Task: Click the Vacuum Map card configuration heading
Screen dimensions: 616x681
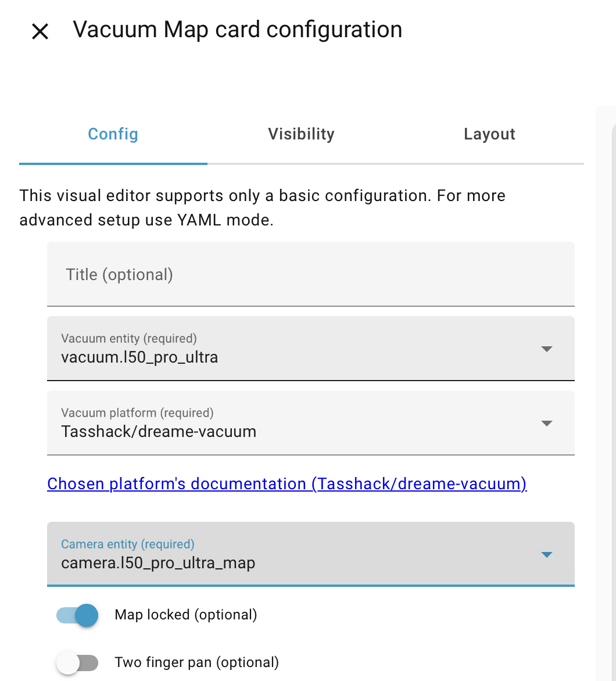Action: click(x=237, y=30)
